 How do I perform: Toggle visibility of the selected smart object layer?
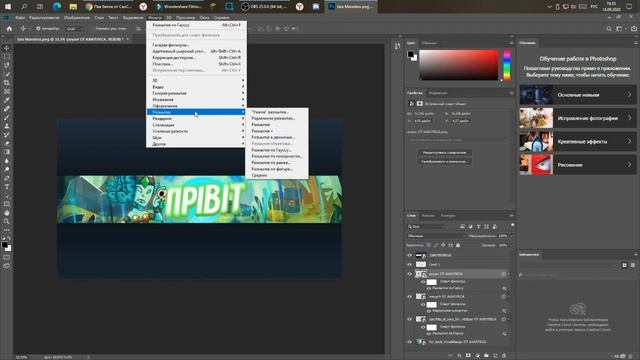point(409,274)
